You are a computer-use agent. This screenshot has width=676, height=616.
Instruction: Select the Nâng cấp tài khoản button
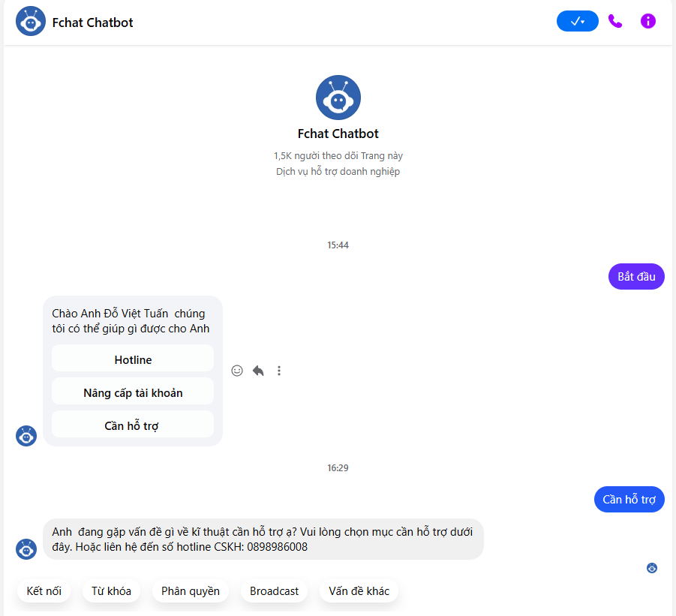click(133, 392)
